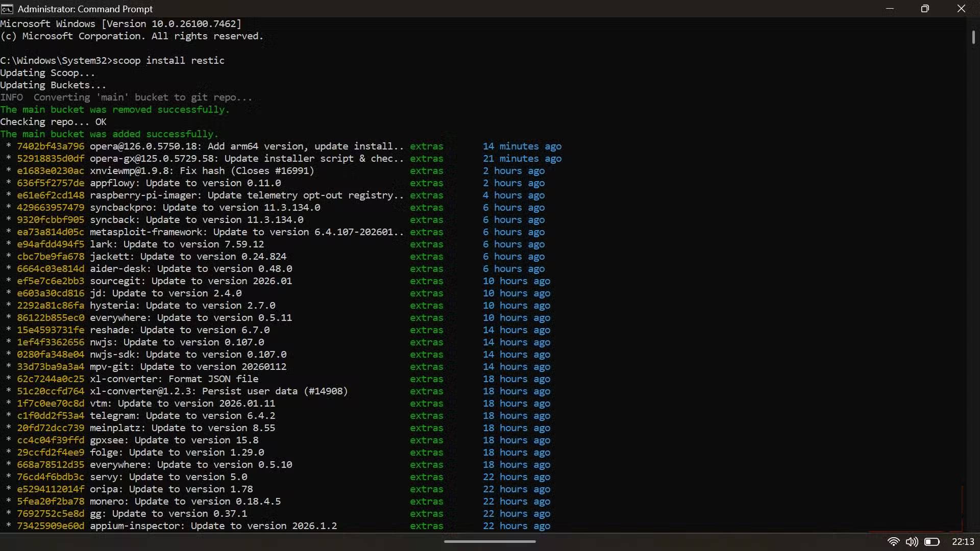Viewport: 980px width, 551px height.
Task: Select the telegram update to version 6.4.2 entry
Action: 183,416
